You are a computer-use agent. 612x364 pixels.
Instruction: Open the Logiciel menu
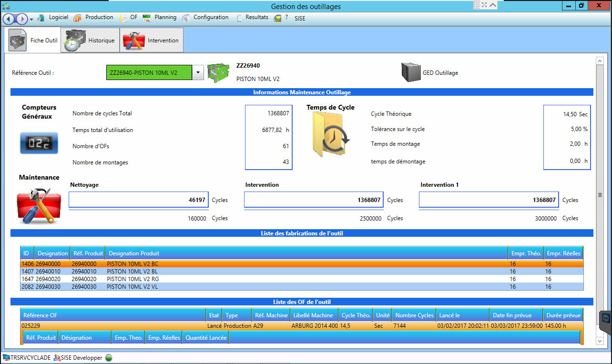(58, 18)
